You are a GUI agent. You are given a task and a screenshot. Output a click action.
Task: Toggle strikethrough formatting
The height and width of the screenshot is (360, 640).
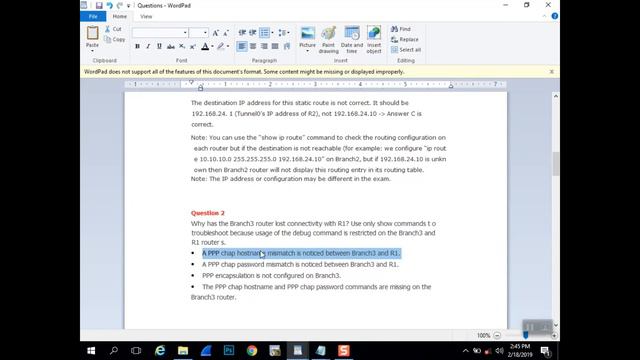(171, 47)
